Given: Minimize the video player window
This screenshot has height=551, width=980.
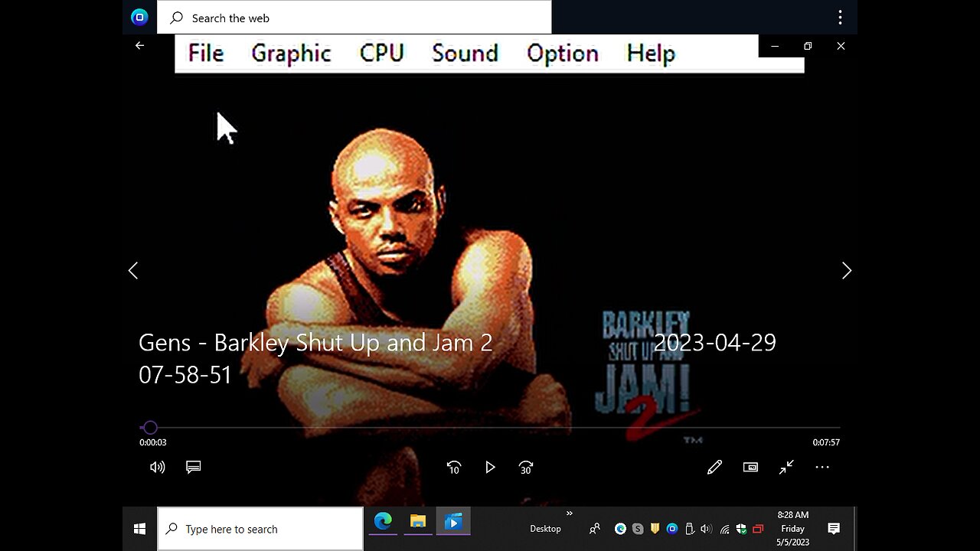Looking at the screenshot, I should click(x=775, y=46).
